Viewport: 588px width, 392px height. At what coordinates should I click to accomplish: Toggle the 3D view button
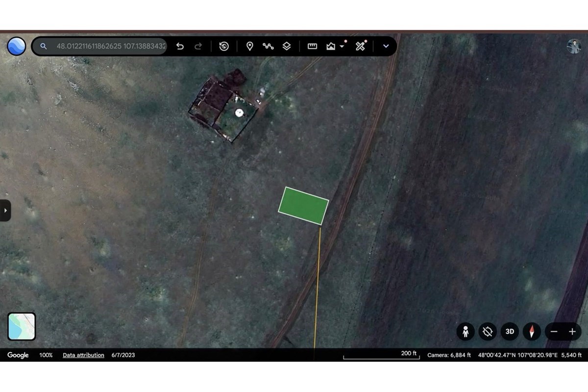510,332
